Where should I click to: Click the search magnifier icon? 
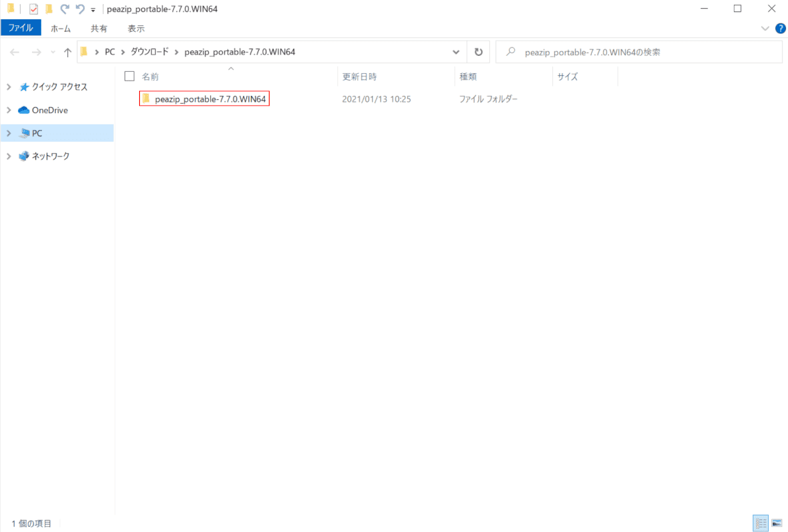tap(510, 52)
